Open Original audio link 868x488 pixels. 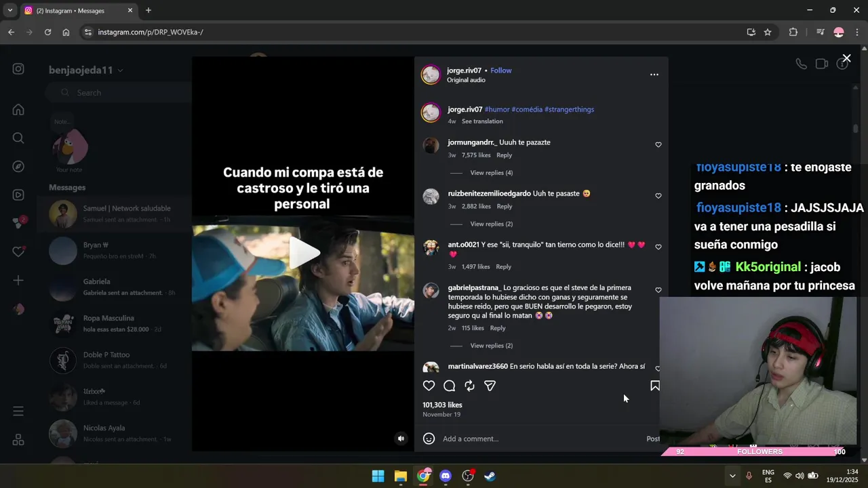(x=466, y=80)
